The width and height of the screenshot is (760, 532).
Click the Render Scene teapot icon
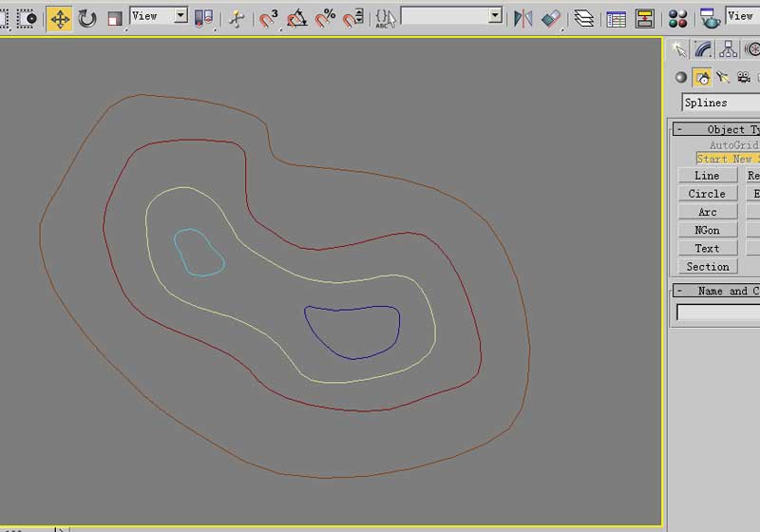[710, 19]
